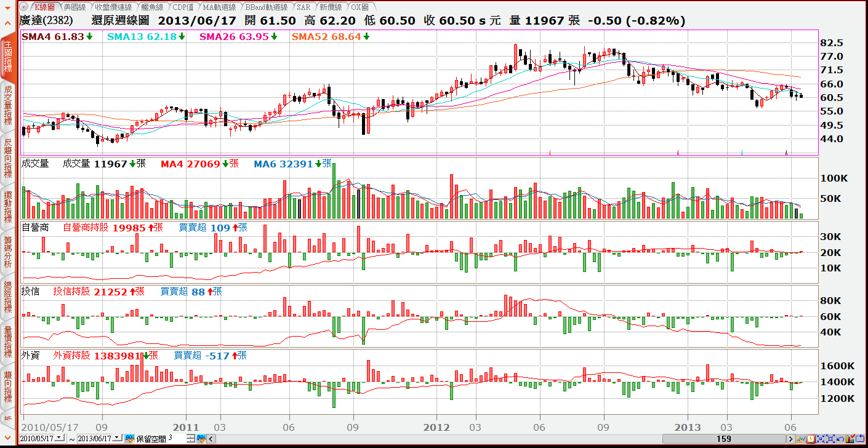The width and height of the screenshot is (868, 448).
Task: Select the SAR tab
Action: (x=303, y=7)
